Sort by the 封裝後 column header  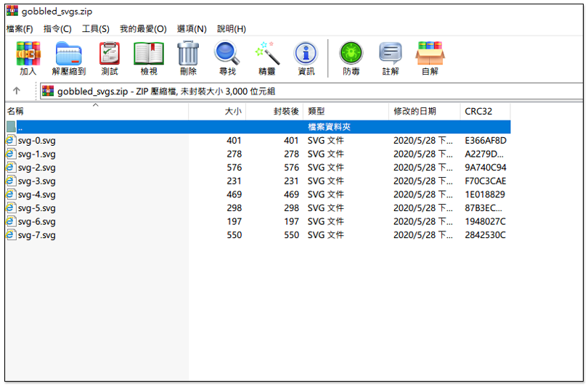point(274,111)
